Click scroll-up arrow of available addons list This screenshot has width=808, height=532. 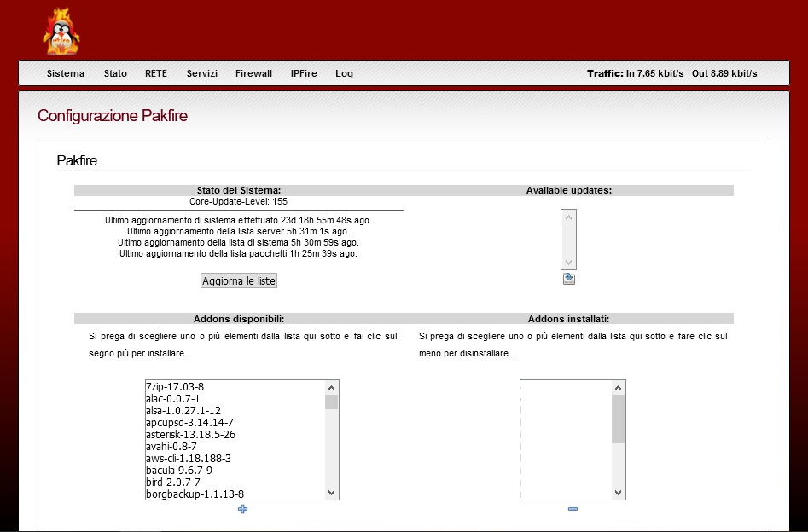tap(331, 388)
